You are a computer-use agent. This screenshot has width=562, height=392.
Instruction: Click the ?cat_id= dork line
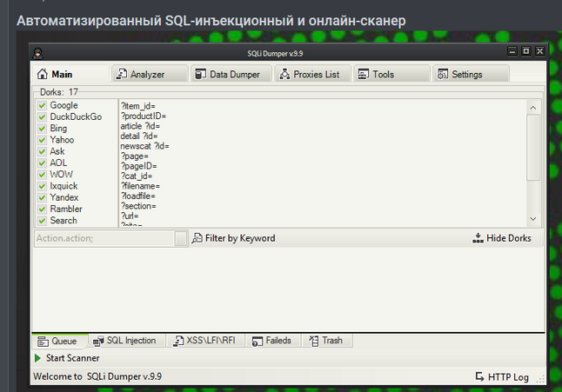pos(137,176)
